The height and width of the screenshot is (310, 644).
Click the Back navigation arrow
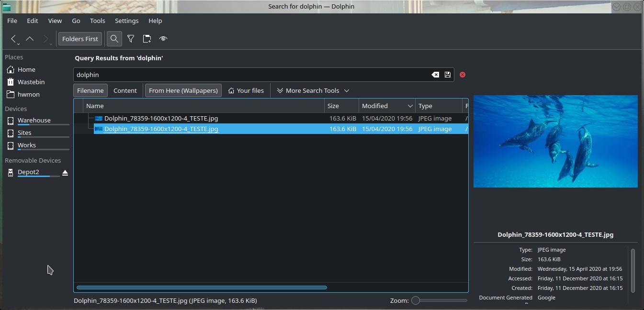point(13,39)
